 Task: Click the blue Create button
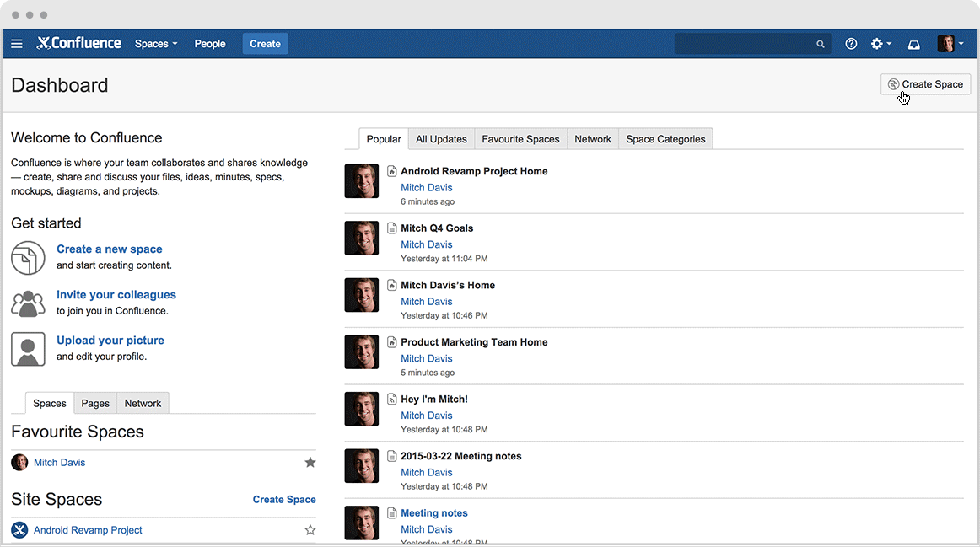tap(265, 44)
